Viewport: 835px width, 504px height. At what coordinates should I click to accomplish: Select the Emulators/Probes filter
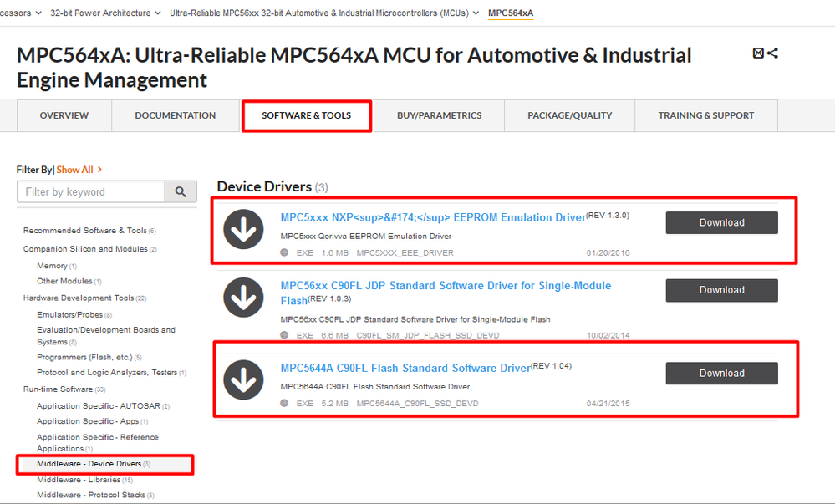[x=69, y=315]
